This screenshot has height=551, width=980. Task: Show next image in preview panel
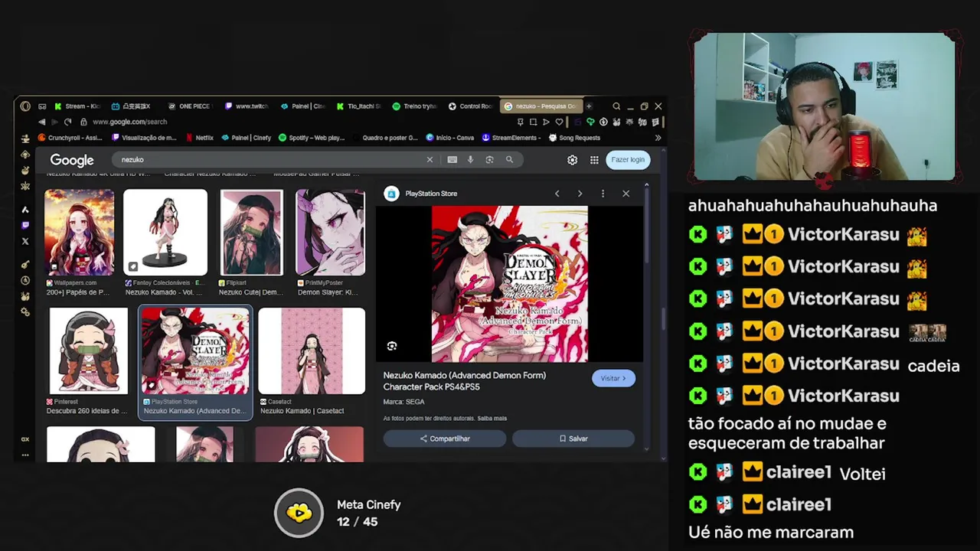(580, 194)
